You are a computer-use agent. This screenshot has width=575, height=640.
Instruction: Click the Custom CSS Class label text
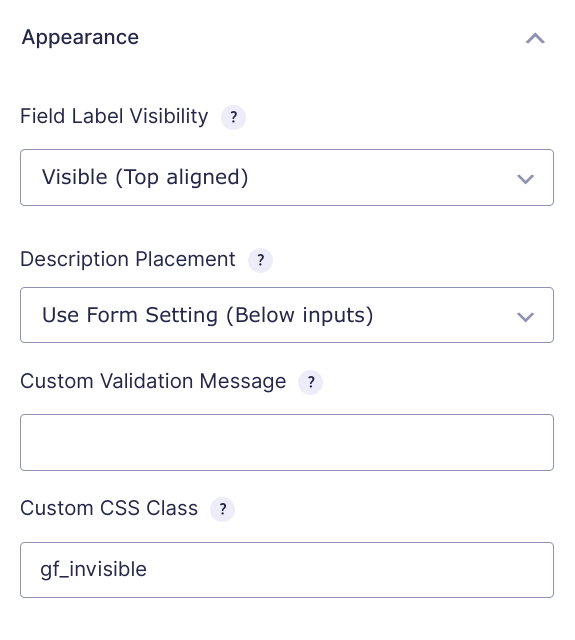click(109, 509)
